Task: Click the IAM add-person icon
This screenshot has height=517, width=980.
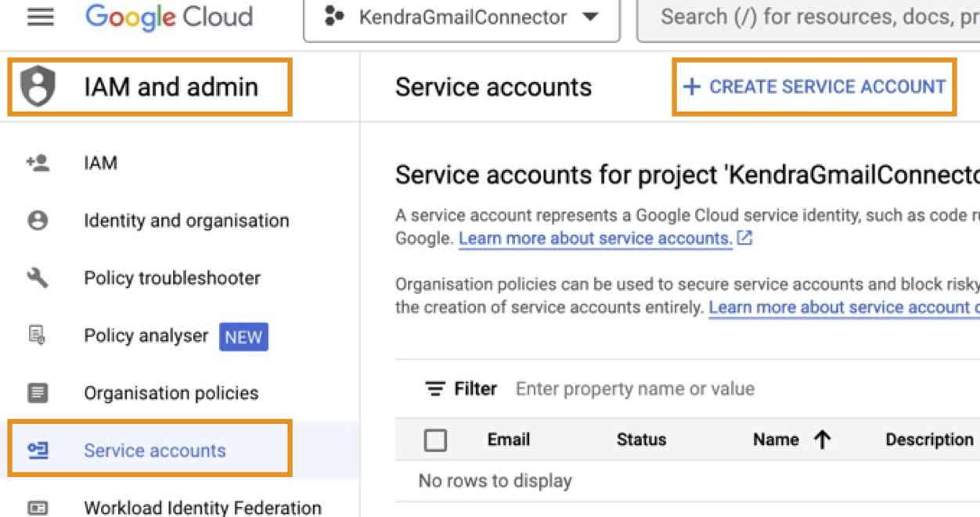Action: tap(38, 163)
